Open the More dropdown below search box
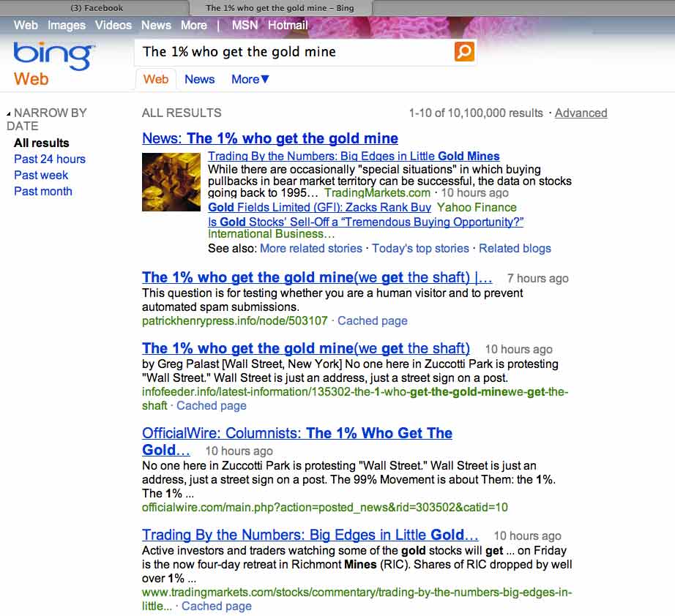Viewport: 675px width, 616px height. tap(250, 79)
